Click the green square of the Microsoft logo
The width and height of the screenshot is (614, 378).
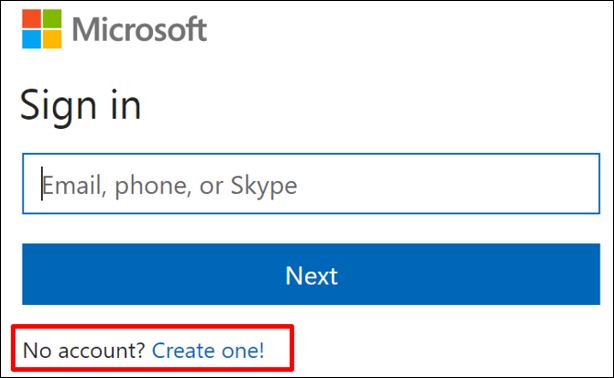click(52, 19)
